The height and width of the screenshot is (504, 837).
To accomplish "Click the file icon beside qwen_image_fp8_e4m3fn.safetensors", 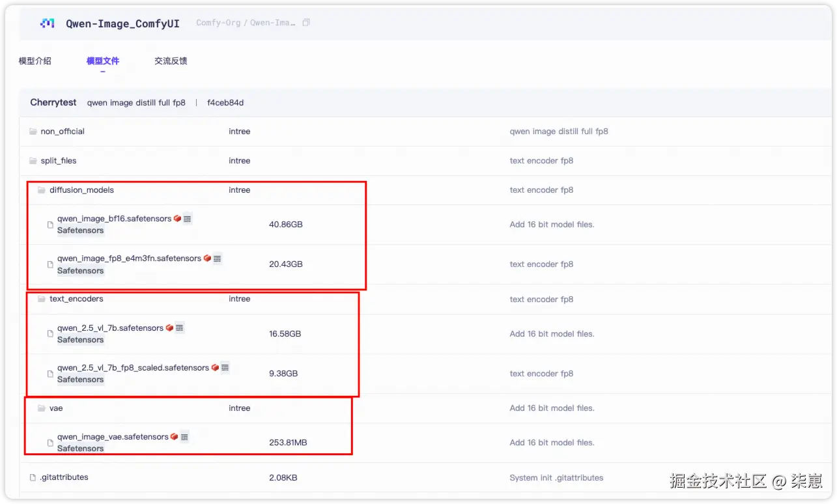I will click(x=50, y=264).
